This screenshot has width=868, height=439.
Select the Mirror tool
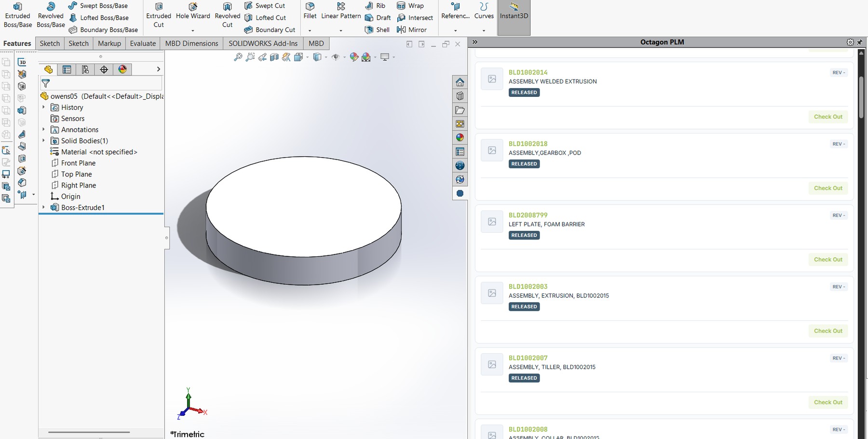click(412, 30)
